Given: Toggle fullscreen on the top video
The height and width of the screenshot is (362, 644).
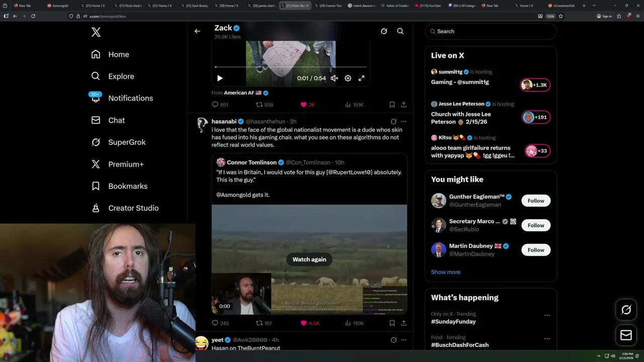Looking at the screenshot, I should (361, 78).
